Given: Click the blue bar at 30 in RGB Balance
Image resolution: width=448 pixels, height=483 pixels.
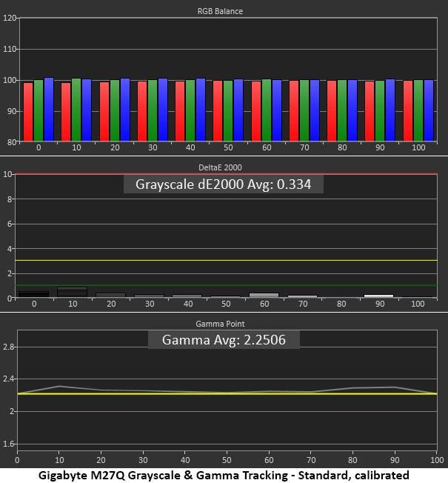Looking at the screenshot, I should 163,110.
